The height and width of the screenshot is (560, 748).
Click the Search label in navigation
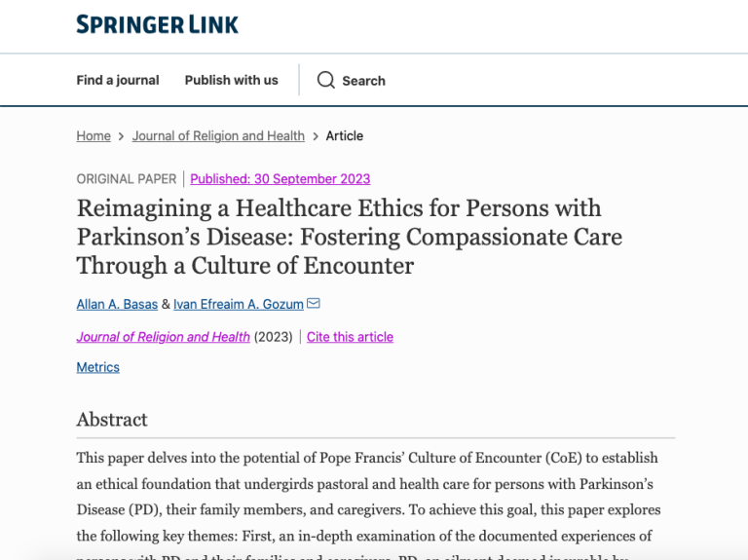click(x=363, y=81)
